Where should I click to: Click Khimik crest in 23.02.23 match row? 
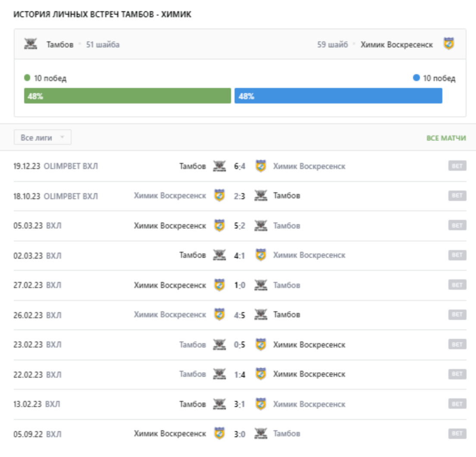pos(260,344)
